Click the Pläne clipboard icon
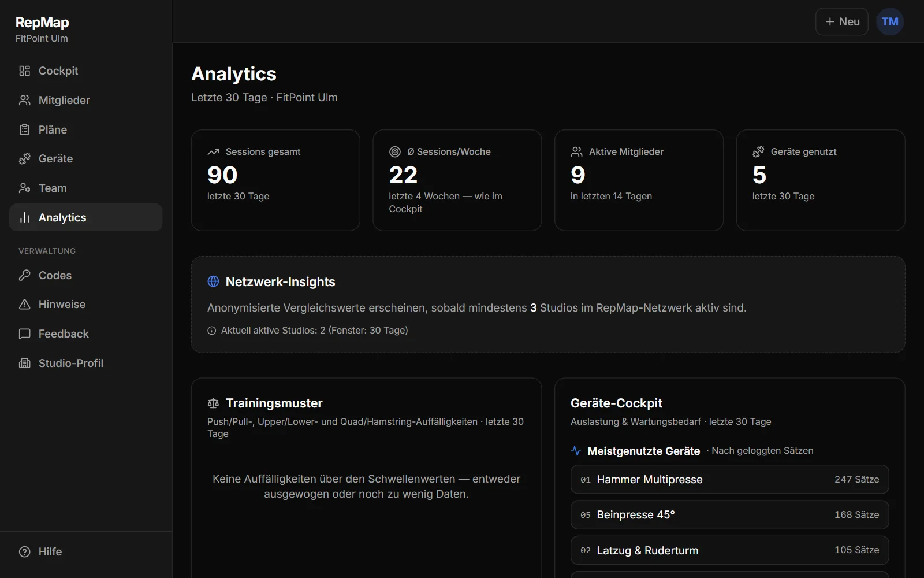 (24, 129)
